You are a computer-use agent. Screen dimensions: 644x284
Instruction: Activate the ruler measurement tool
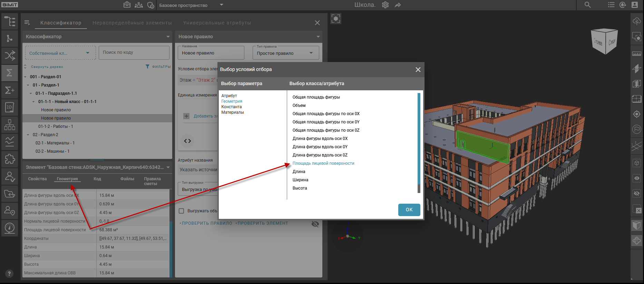point(636,53)
